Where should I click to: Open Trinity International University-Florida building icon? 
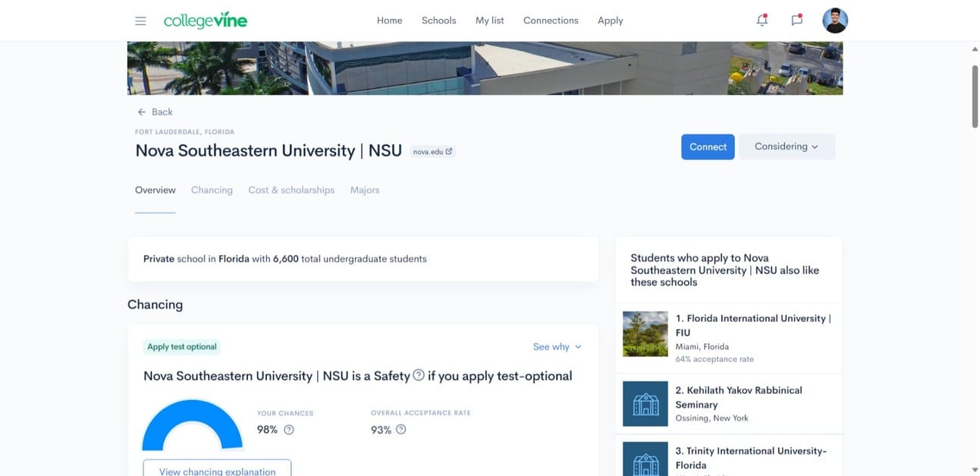[645, 459]
